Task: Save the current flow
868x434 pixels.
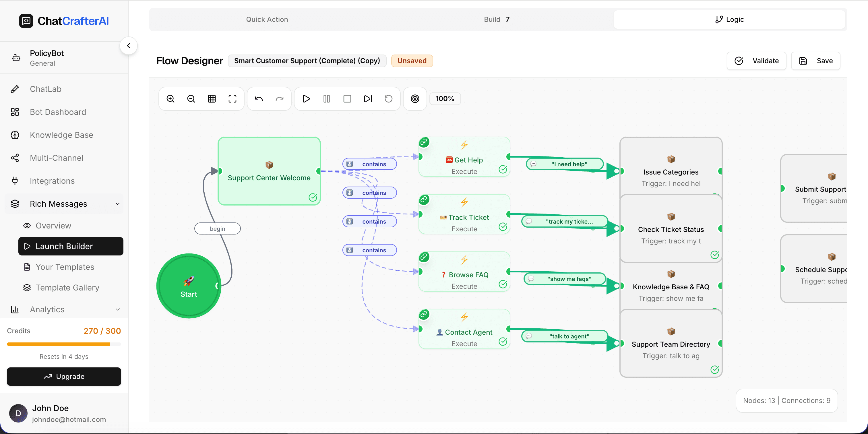Action: pyautogui.click(x=816, y=61)
